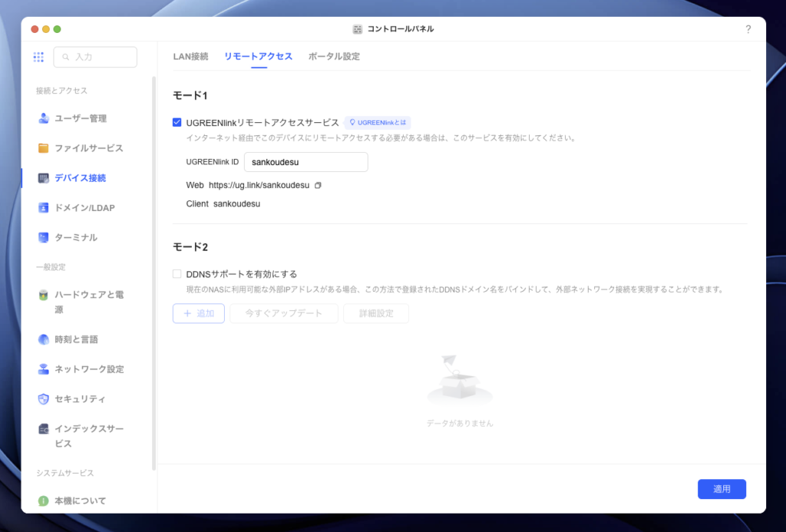Screen dimensions: 786x532
Task: Copy the ug.link web URL icon
Action: tap(318, 185)
